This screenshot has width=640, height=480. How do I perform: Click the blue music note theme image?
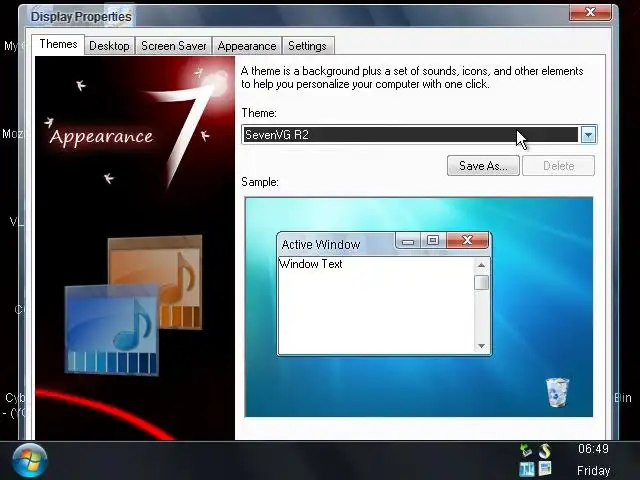point(111,329)
